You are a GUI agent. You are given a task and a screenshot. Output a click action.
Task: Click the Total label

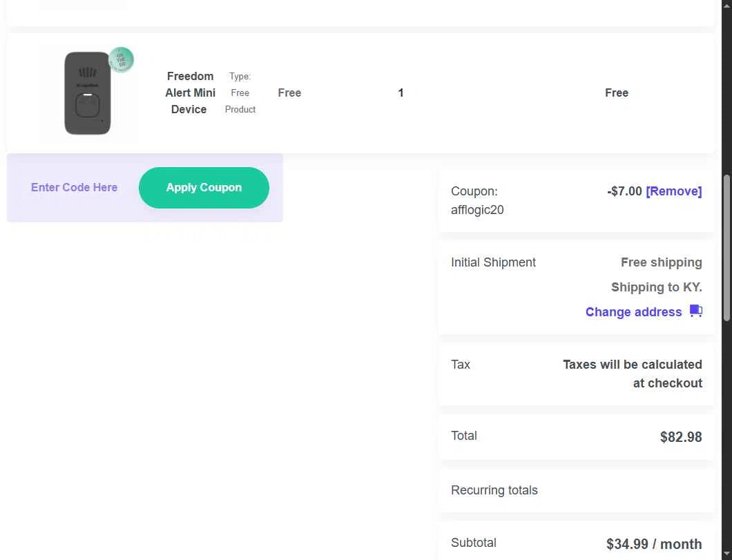click(463, 436)
